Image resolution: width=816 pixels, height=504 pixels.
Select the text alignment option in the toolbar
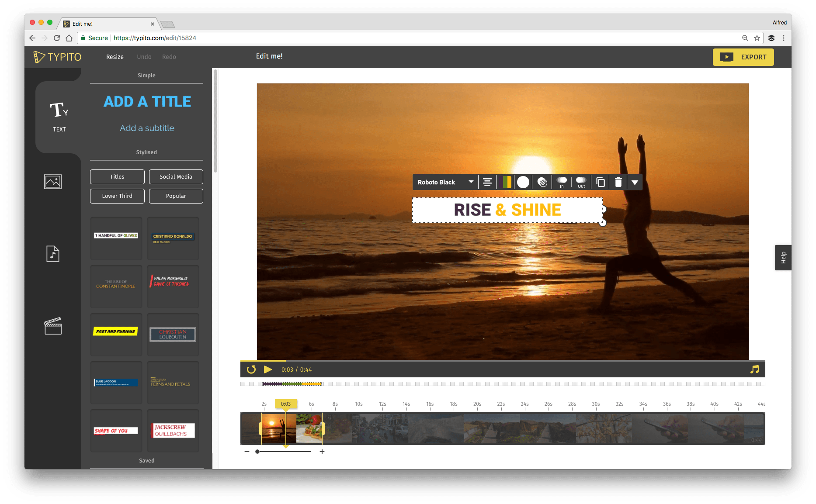tap(487, 182)
